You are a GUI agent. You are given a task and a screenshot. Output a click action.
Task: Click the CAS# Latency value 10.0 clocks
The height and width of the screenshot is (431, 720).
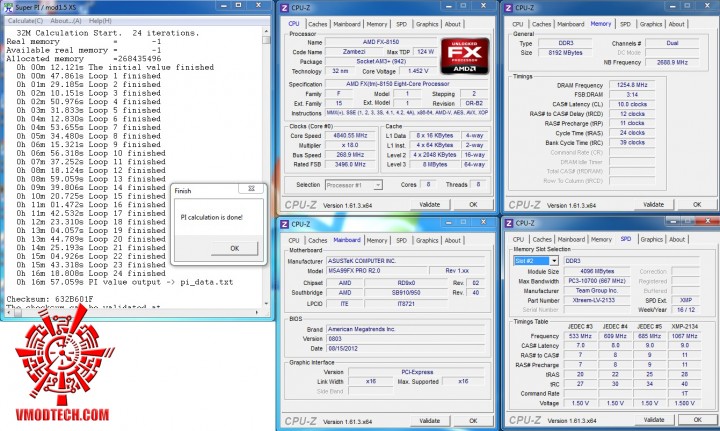(632, 104)
